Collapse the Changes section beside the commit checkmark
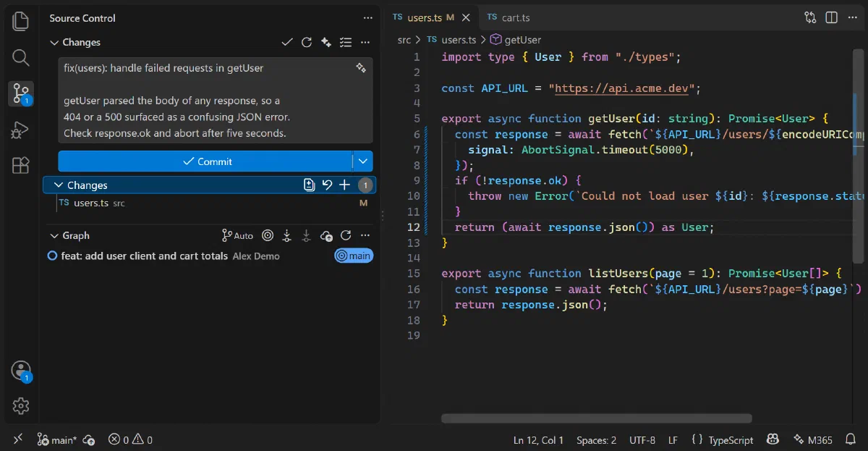 click(54, 43)
